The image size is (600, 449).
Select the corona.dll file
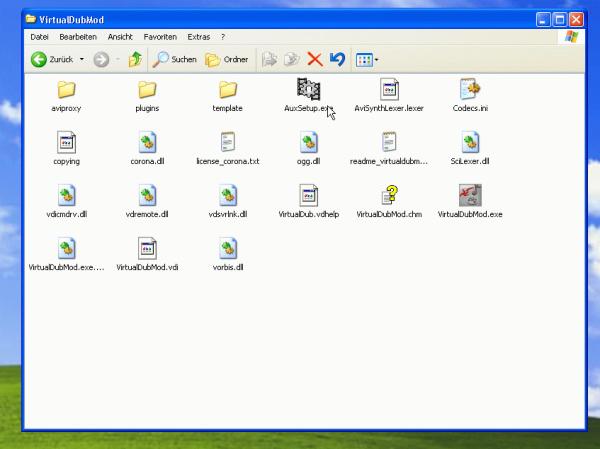(x=147, y=143)
